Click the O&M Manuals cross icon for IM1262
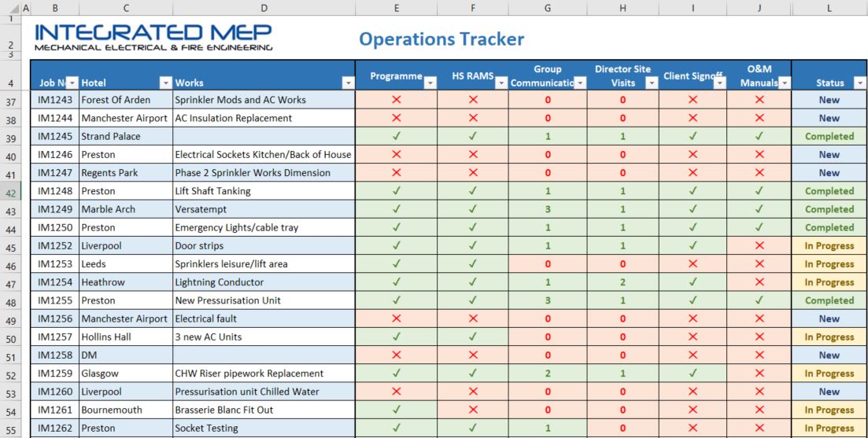Image resolution: width=868 pixels, height=438 pixels. 759,429
